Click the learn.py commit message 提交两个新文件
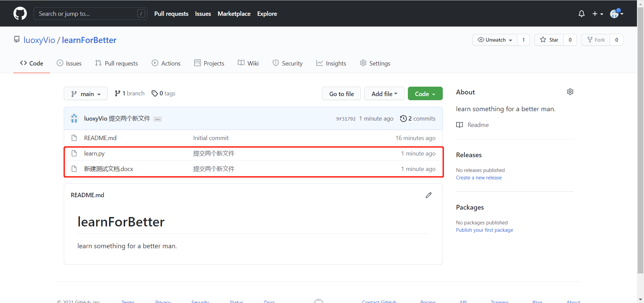 click(214, 154)
